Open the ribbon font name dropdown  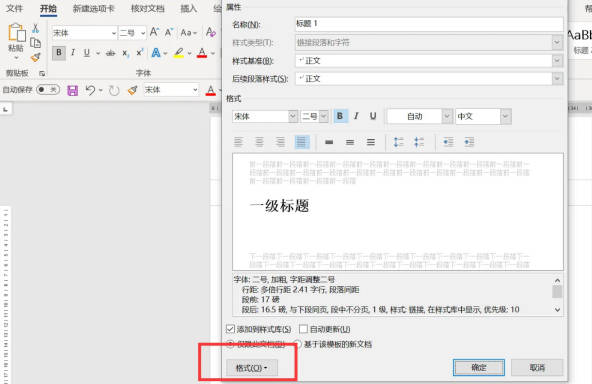click(x=114, y=33)
